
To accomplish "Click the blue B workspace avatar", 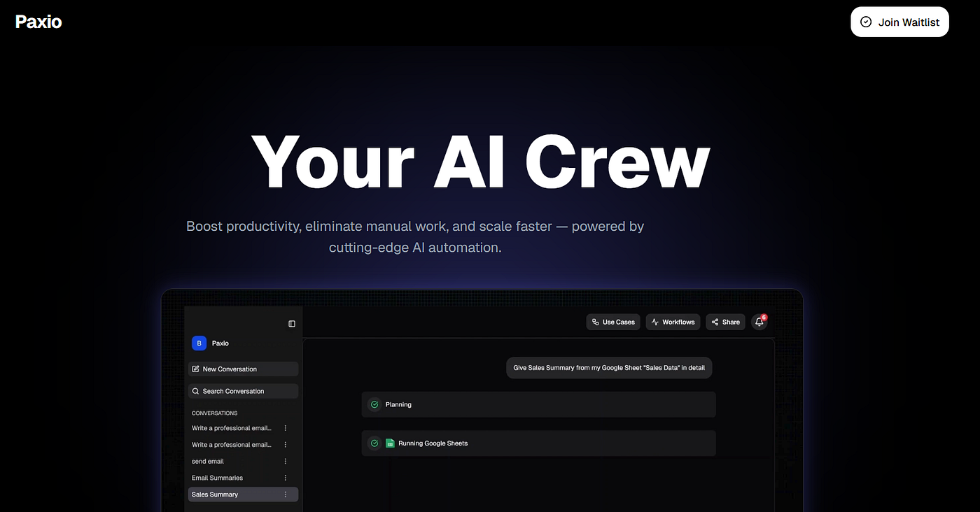I will pyautogui.click(x=199, y=343).
